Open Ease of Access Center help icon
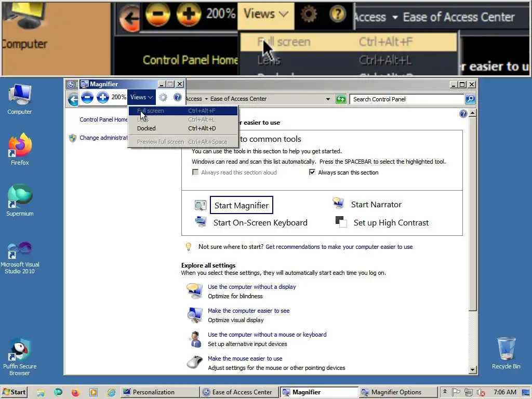The height and width of the screenshot is (399, 532). pyautogui.click(x=463, y=114)
